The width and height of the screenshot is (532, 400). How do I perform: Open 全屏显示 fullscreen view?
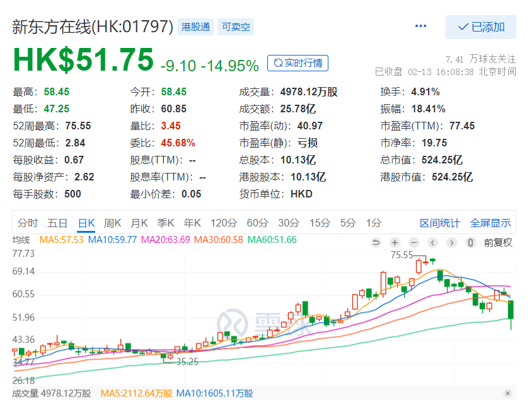tap(490, 223)
